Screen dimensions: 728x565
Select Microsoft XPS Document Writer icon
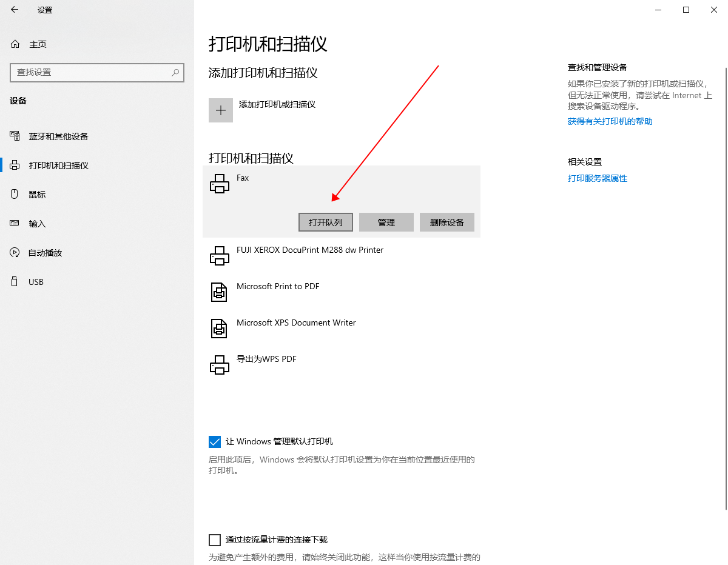click(220, 328)
